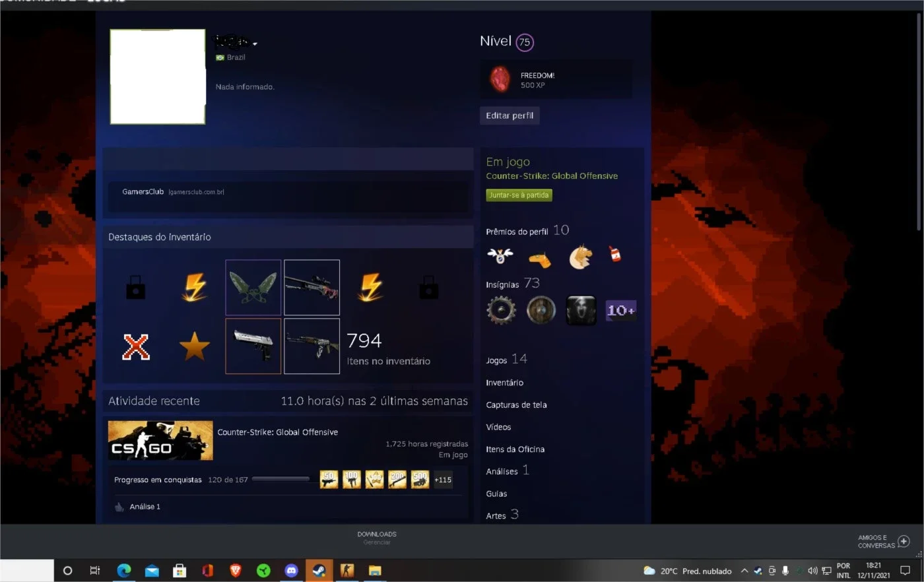
Task: Click the horse head profile award icon
Action: [580, 257]
